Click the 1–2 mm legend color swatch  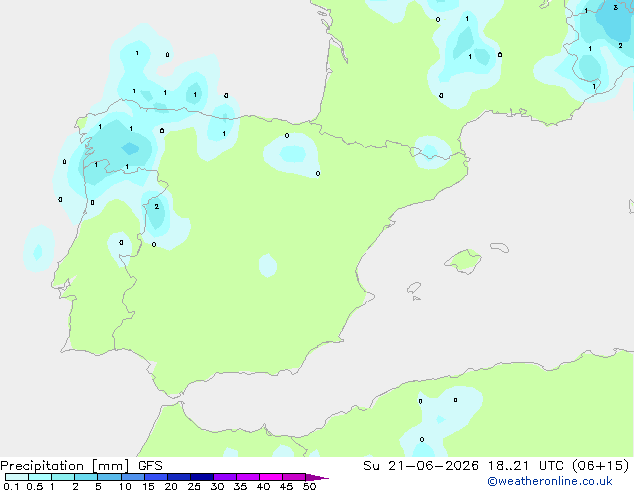(x=63, y=477)
